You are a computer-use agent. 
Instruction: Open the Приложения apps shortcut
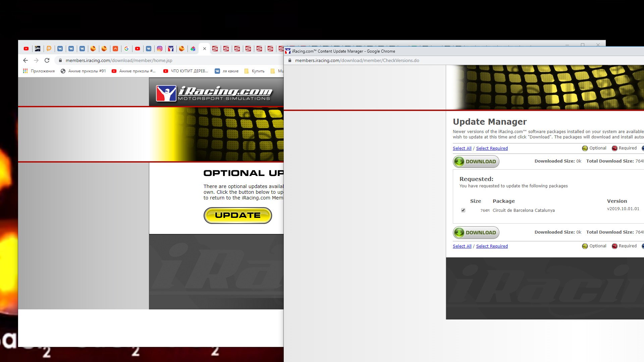pyautogui.click(x=39, y=71)
